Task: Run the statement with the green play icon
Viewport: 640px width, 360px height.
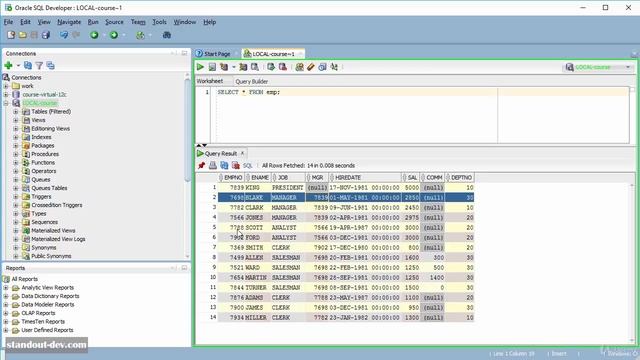Action: (200, 67)
